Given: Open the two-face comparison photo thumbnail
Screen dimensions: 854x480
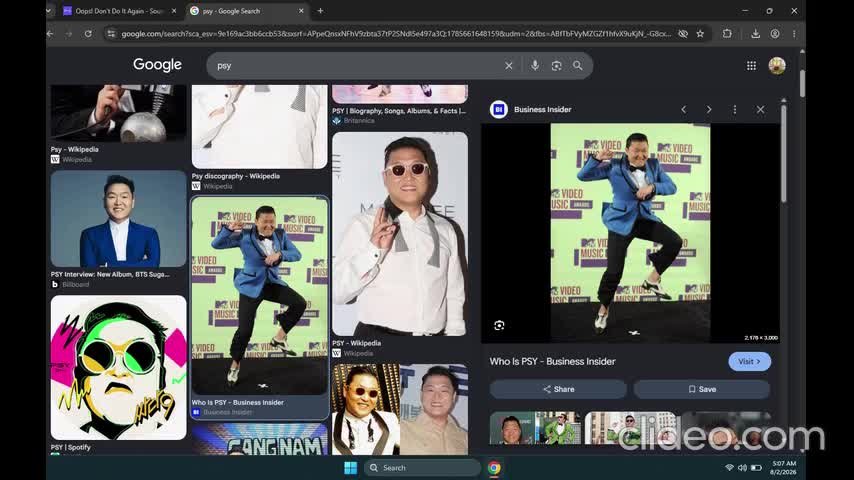Looking at the screenshot, I should click(400, 409).
